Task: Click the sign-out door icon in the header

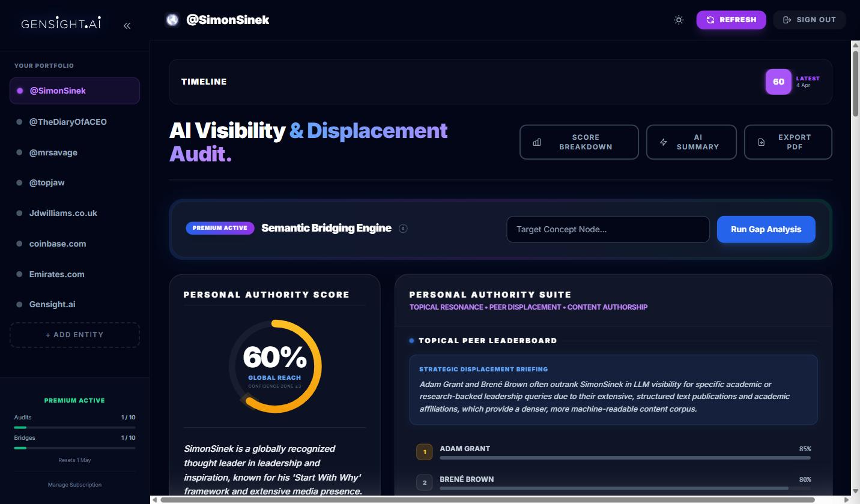Action: 787,20
